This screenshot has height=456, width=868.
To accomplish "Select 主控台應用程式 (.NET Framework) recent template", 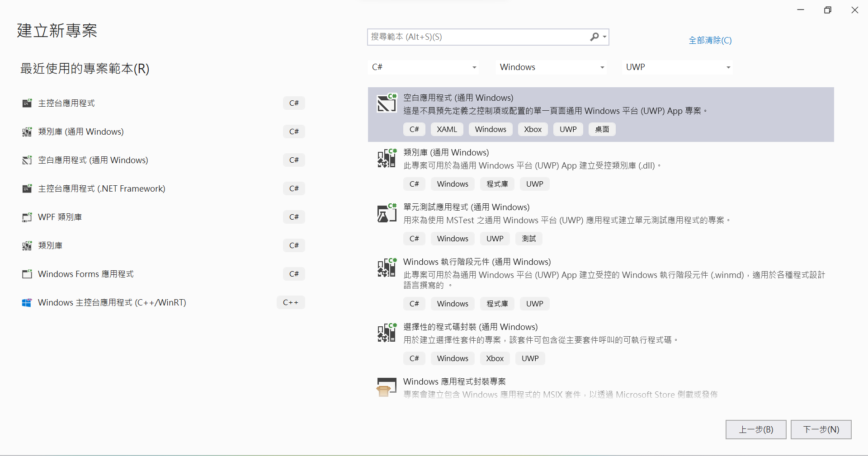I will pos(164,188).
